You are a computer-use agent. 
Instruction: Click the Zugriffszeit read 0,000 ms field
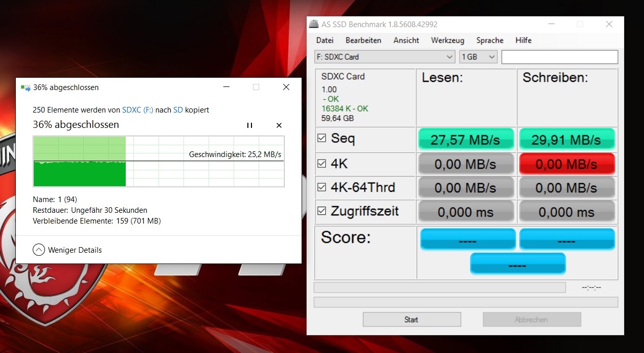click(x=466, y=212)
